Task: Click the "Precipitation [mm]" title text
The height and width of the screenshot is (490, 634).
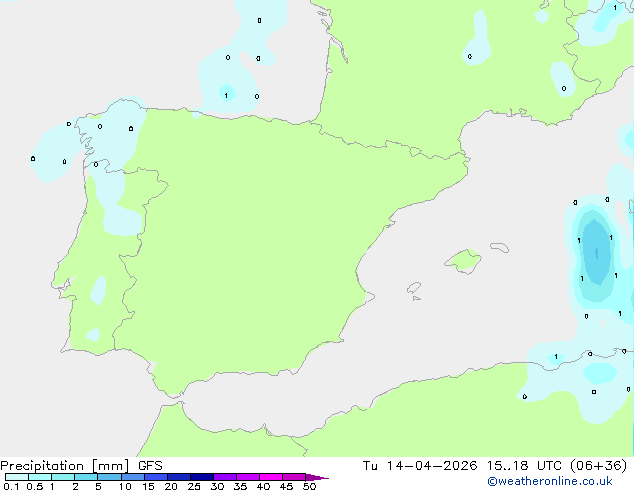Action: point(65,466)
